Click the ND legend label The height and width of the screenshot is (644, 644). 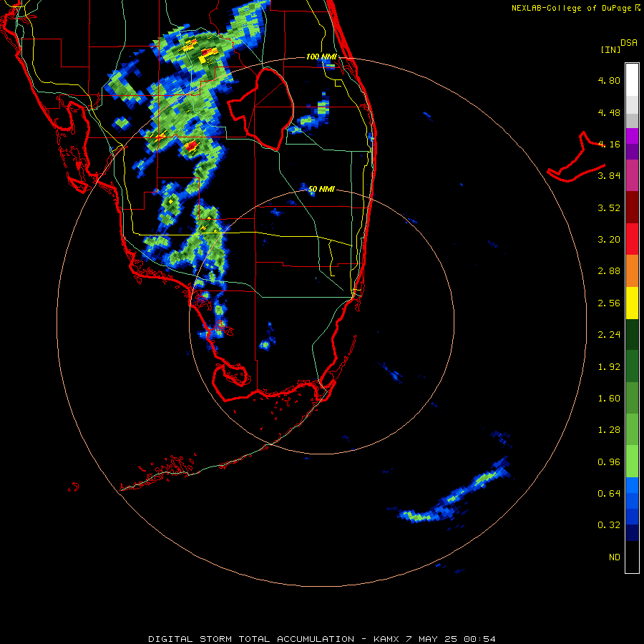[x=615, y=557]
